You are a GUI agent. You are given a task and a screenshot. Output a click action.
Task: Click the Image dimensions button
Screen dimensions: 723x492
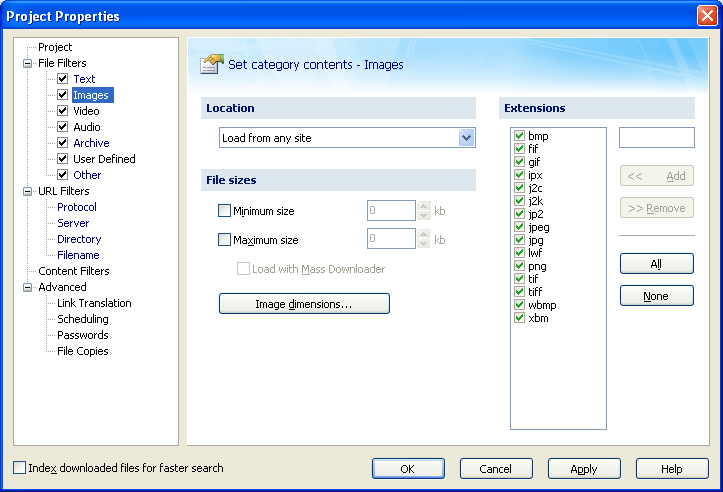[x=304, y=304]
